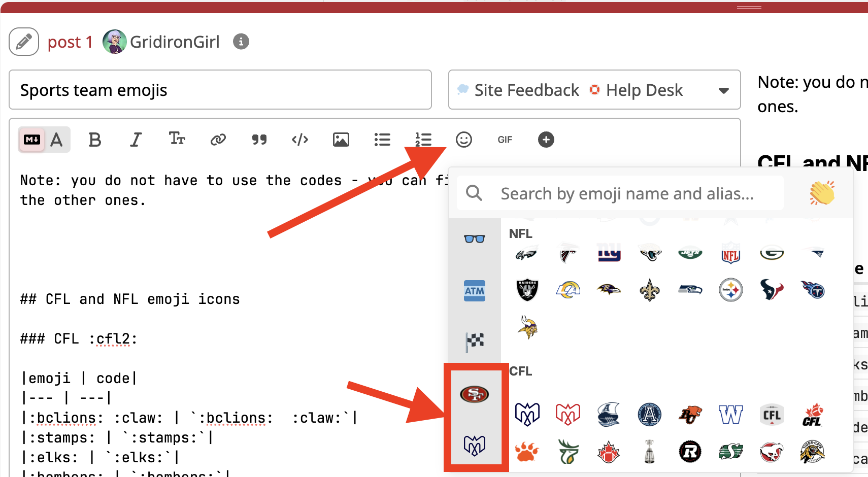This screenshot has height=477, width=868.
Task: Jump to the NFL emoji section tab
Action: [475, 394]
